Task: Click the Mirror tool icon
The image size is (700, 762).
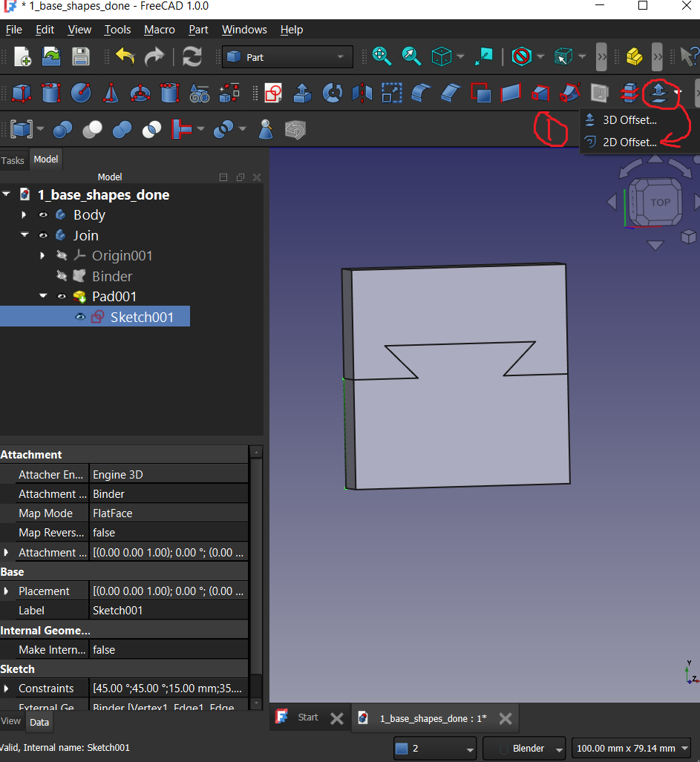Action: point(362,93)
